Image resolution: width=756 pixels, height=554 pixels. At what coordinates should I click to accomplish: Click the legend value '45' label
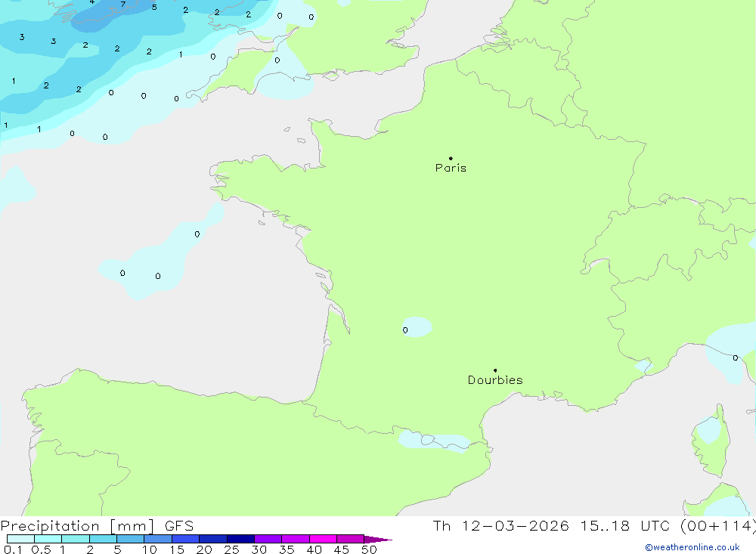pyautogui.click(x=342, y=549)
